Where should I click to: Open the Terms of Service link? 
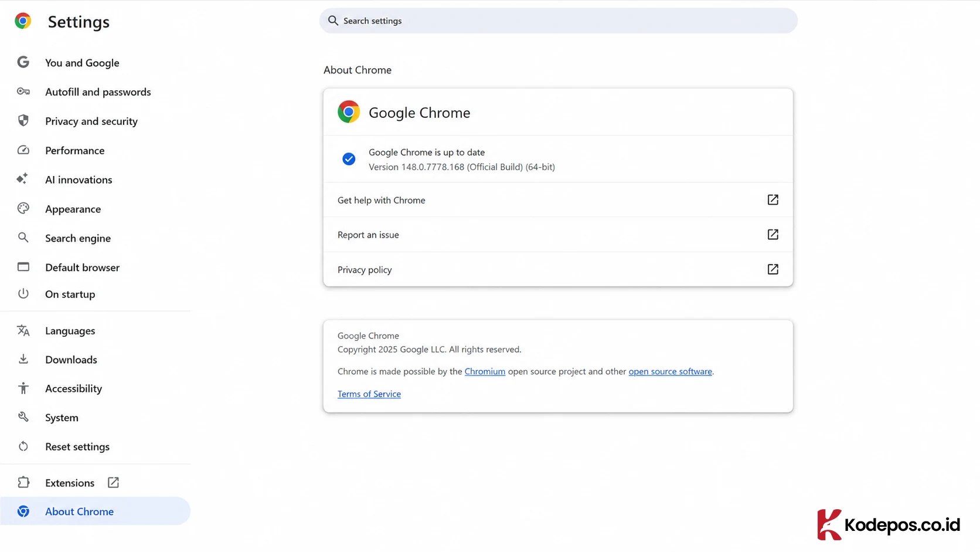coord(369,394)
